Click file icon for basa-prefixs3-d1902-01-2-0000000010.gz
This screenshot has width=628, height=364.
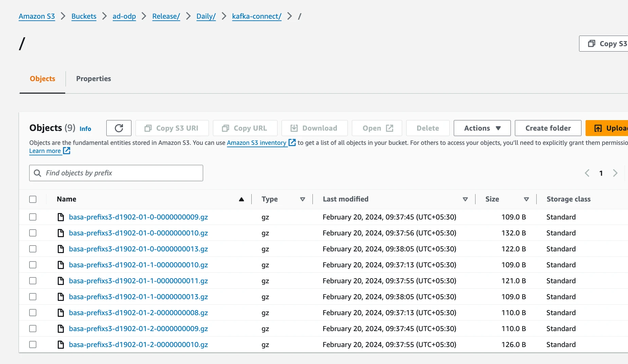[x=61, y=345]
